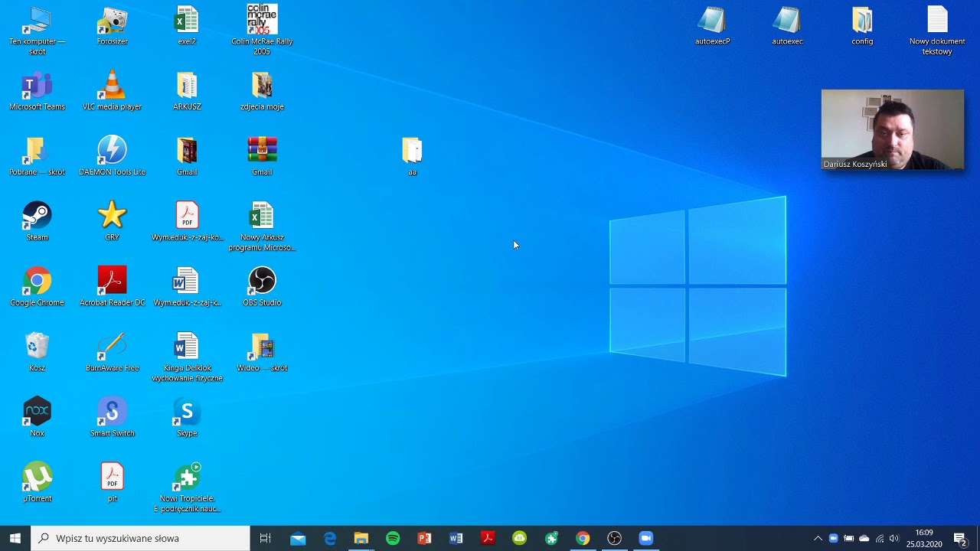
Task: Click the Dariusz Koszyński video thumbnail
Action: point(893,129)
